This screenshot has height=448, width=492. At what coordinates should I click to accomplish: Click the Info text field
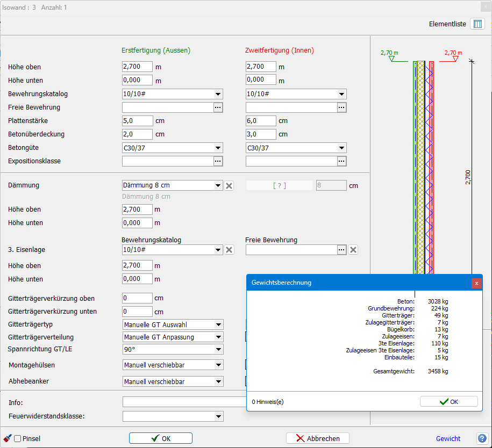click(x=184, y=402)
